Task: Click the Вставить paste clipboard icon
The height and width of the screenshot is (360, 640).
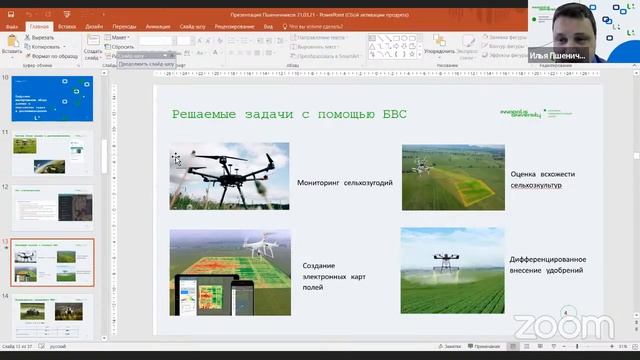Action: pos(12,41)
